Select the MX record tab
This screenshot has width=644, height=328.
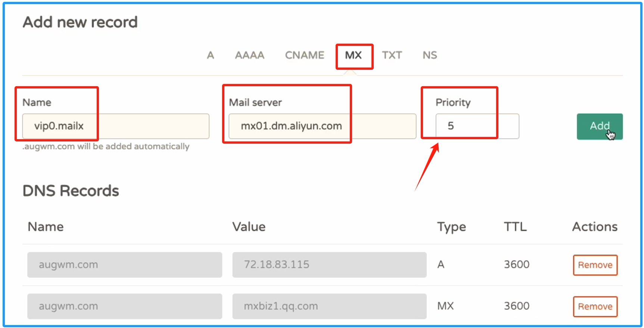[354, 55]
